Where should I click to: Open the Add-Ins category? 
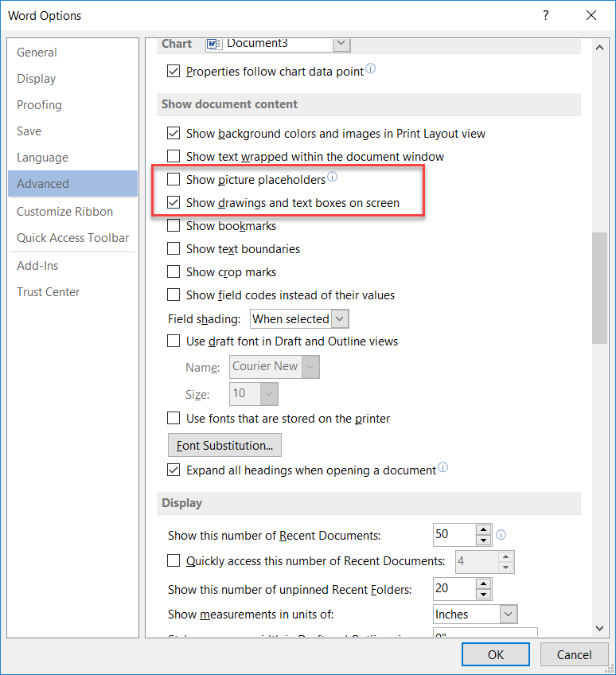pos(72,266)
